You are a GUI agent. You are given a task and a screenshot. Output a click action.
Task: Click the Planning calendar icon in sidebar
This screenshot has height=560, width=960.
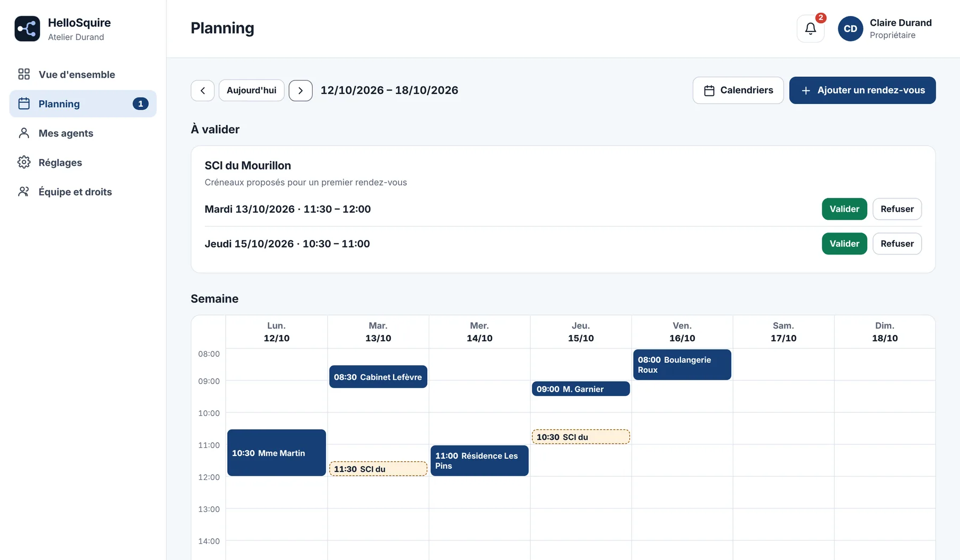click(24, 103)
